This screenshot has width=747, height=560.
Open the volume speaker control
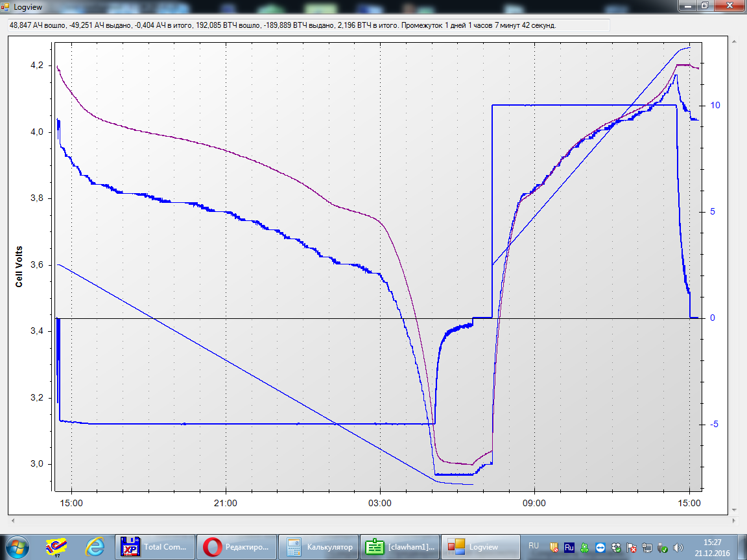pos(678,547)
